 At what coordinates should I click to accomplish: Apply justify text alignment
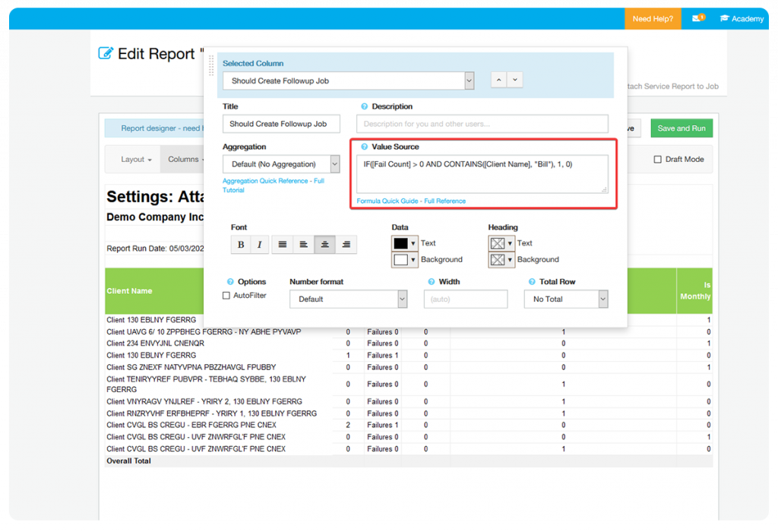(283, 245)
